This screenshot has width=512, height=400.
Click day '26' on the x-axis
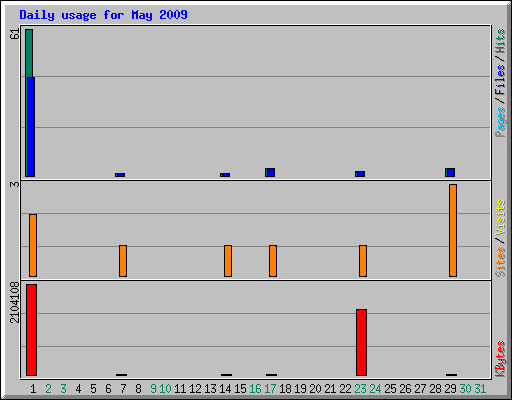[405, 389]
